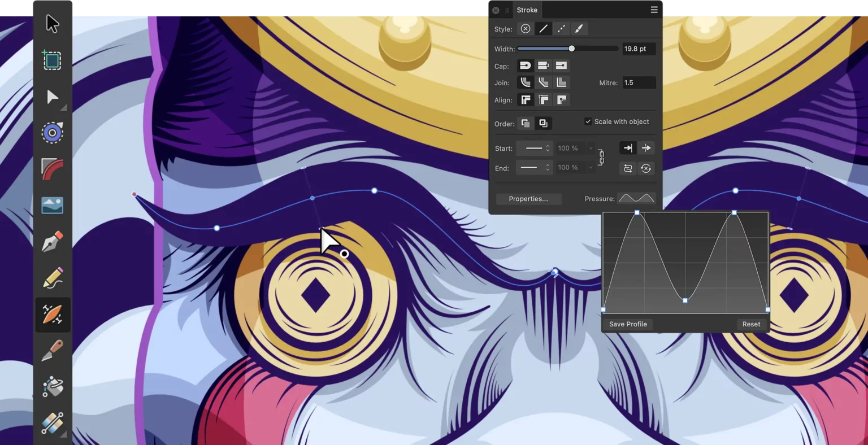
Task: Set stroke style to Solid Line
Action: click(x=544, y=29)
